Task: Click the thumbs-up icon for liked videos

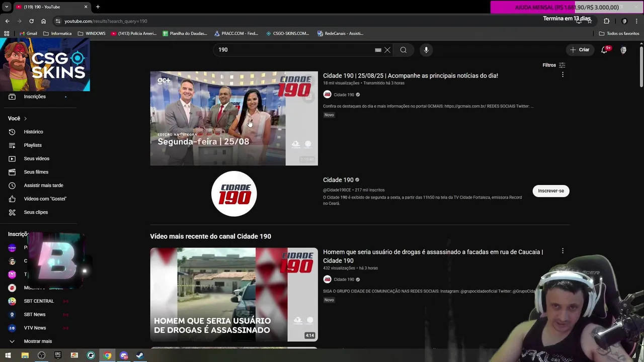Action: tap(12, 199)
